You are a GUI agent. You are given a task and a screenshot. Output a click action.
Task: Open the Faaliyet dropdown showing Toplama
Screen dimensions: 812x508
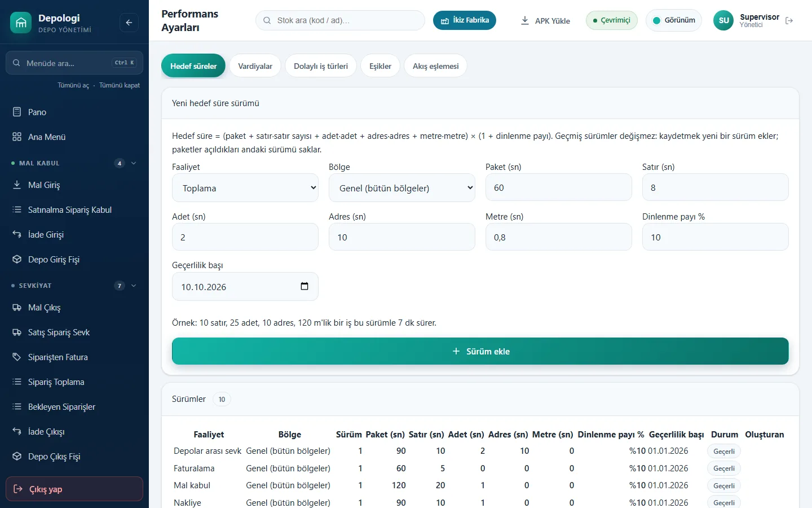click(x=245, y=188)
